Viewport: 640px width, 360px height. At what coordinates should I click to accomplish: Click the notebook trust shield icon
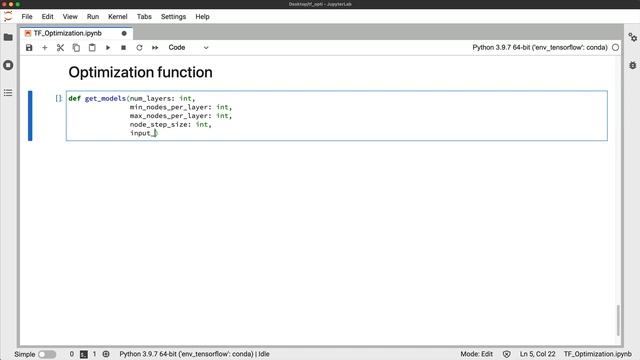[507, 354]
